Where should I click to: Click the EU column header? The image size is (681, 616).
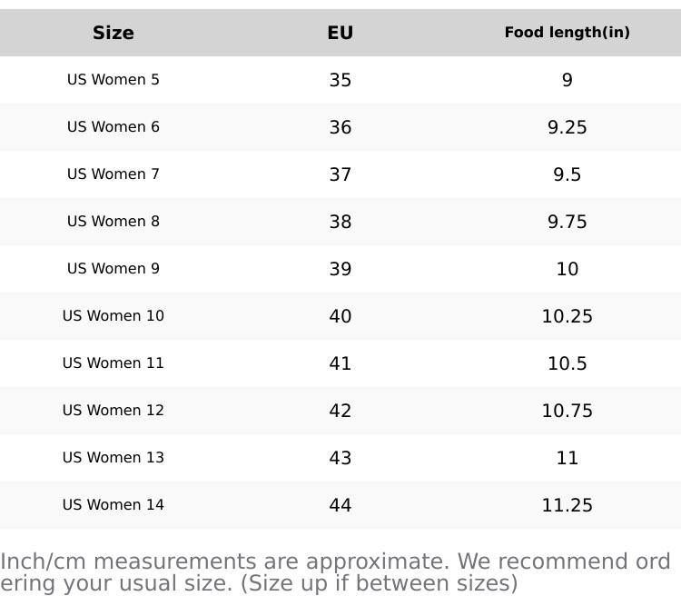point(340,33)
